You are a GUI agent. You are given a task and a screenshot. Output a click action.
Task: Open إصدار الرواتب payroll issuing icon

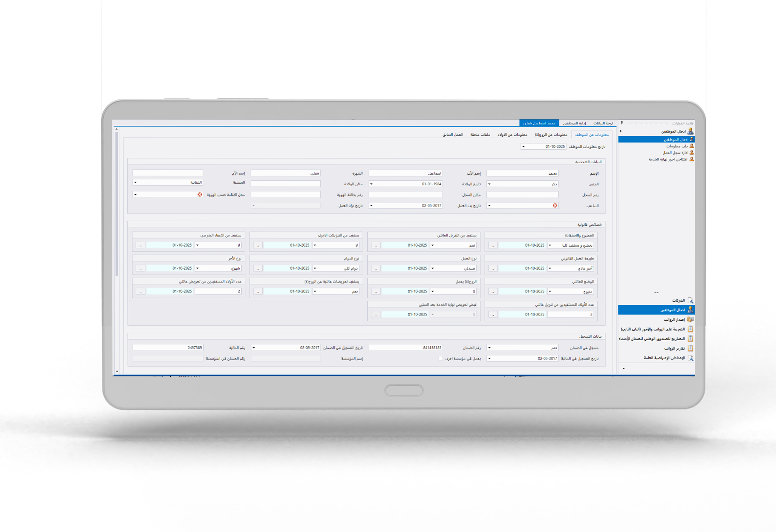tap(690, 319)
